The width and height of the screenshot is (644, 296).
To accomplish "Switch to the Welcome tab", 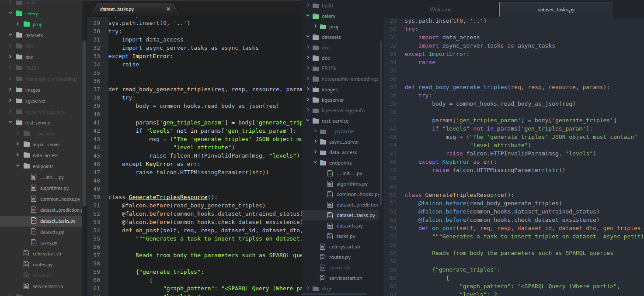I will (440, 9).
